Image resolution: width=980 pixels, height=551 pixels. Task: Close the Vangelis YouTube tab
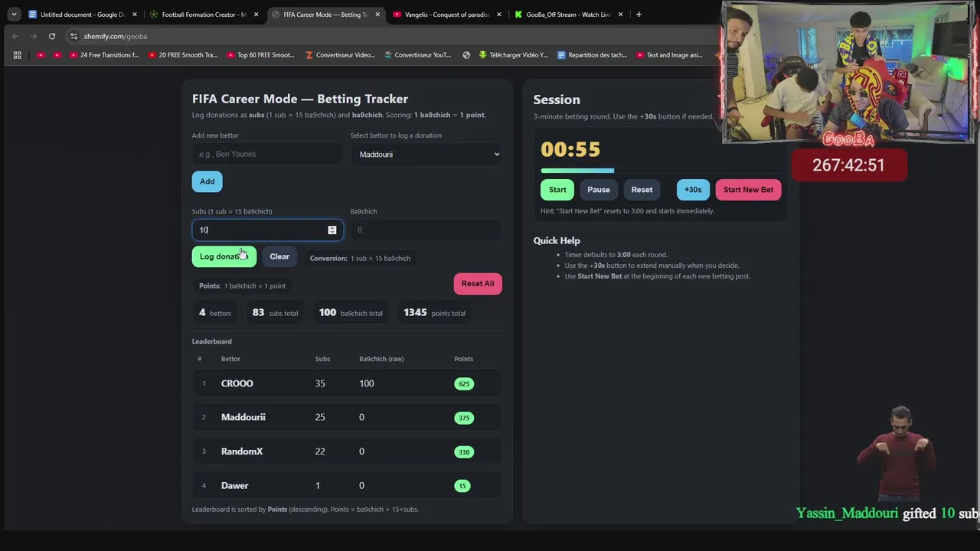coord(499,15)
